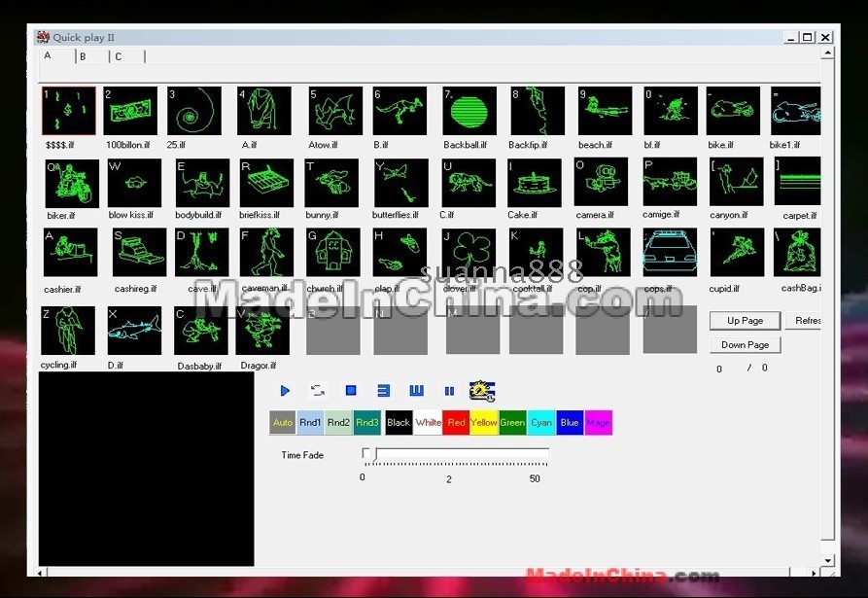Select the Backball.ilf striped ball thumbnail

(x=469, y=111)
